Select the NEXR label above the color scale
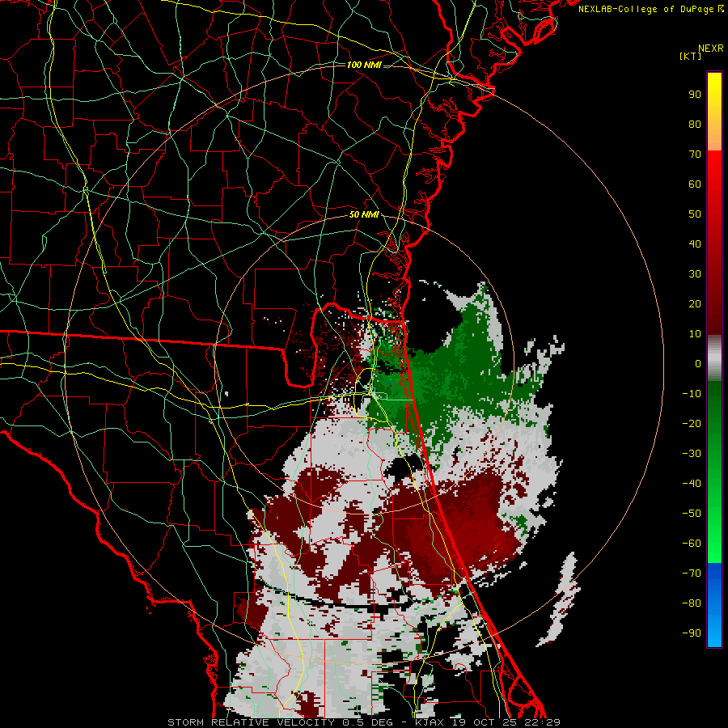 coord(711,49)
